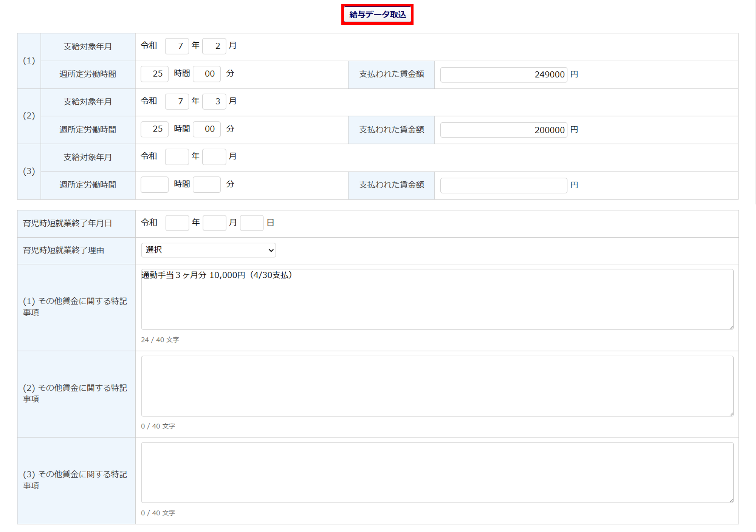Click the (1) その他賃金 特記事項 textarea
Image resolution: width=756 pixels, height=532 pixels.
(437, 299)
